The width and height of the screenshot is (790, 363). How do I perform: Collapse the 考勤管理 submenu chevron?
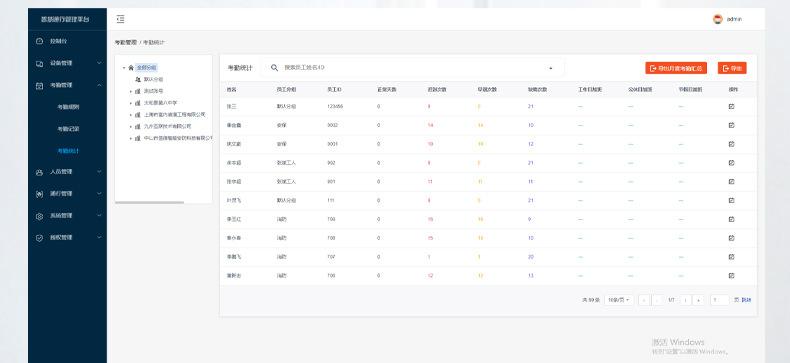click(x=99, y=85)
